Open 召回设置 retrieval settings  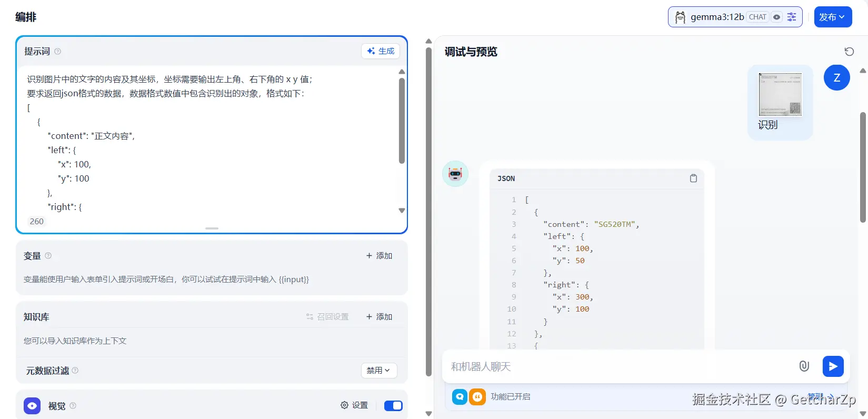(327, 317)
